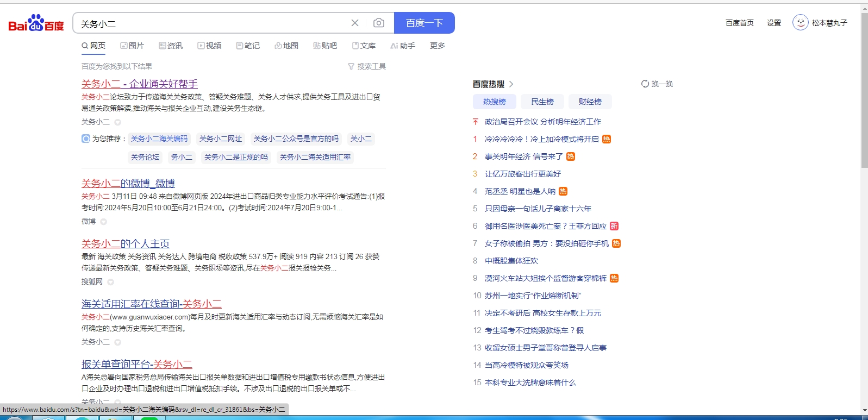The height and width of the screenshot is (420, 868).
Task: Open hot topic 决定不考研后 高校女生存款上万元
Action: click(543, 313)
